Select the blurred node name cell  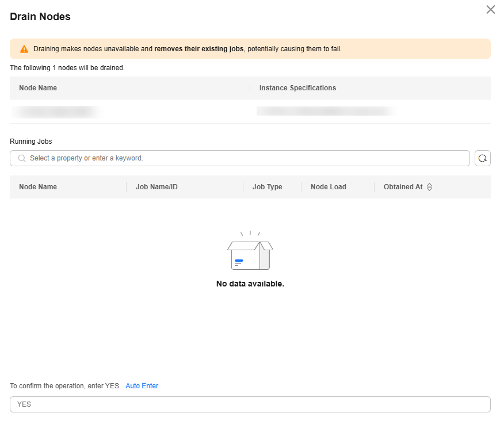click(58, 112)
